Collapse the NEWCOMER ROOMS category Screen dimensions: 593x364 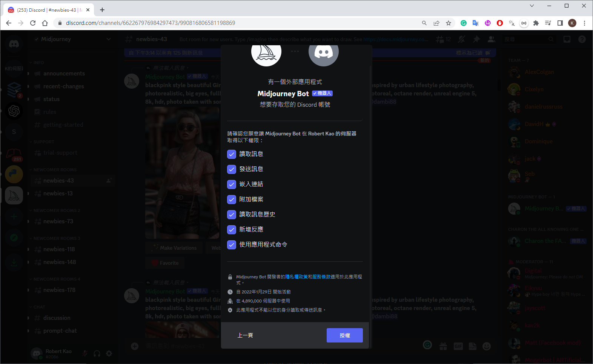coord(55,170)
